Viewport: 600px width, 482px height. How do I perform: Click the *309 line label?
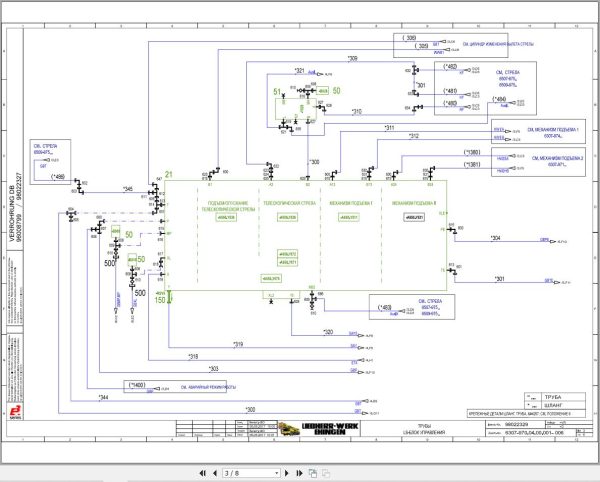(x=352, y=59)
